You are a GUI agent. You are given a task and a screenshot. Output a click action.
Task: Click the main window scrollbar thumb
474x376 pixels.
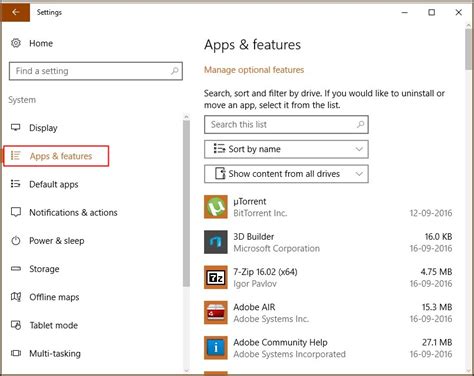(x=469, y=49)
